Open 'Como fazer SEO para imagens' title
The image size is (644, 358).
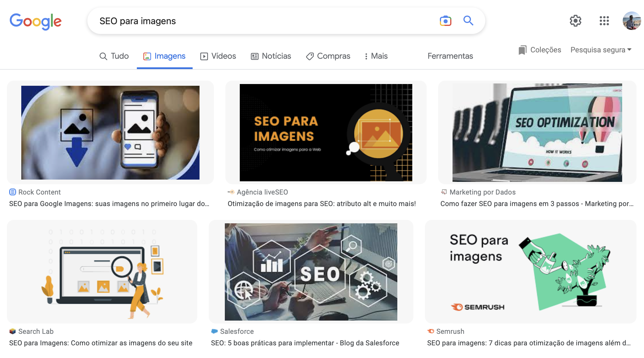coord(537,204)
